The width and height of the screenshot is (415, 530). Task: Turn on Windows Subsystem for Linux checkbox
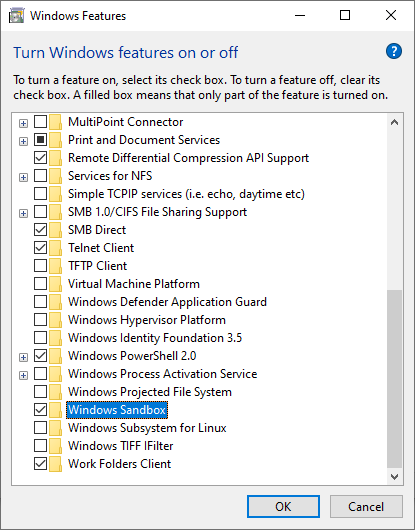[x=41, y=428]
